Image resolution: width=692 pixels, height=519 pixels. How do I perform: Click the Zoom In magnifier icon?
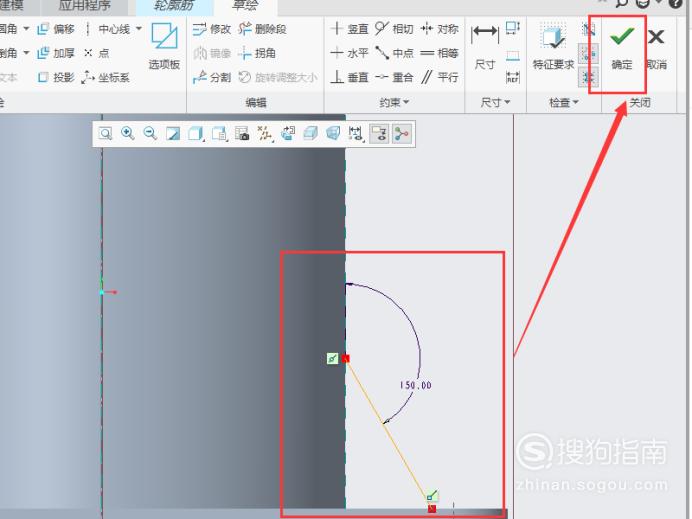(x=128, y=133)
